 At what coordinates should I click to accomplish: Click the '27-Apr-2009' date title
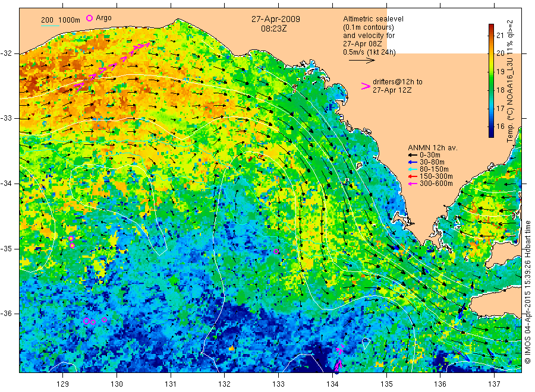pos(276,19)
